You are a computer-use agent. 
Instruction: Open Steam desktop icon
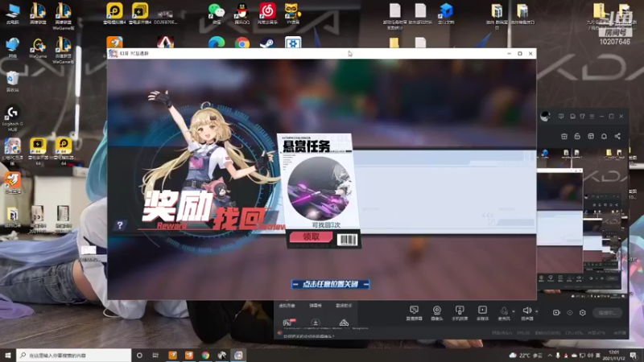267,43
